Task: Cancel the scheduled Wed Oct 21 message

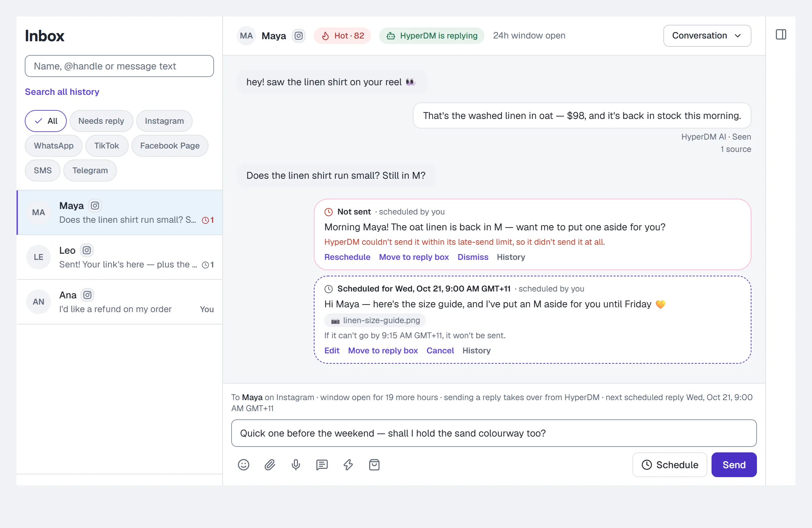Action: point(440,351)
